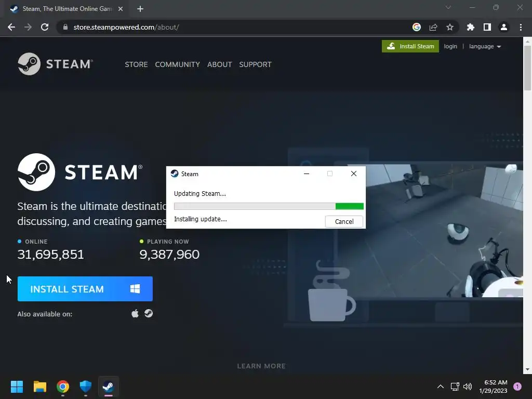Toggle the Chrome side panel
Image resolution: width=532 pixels, height=399 pixels.
[487, 27]
